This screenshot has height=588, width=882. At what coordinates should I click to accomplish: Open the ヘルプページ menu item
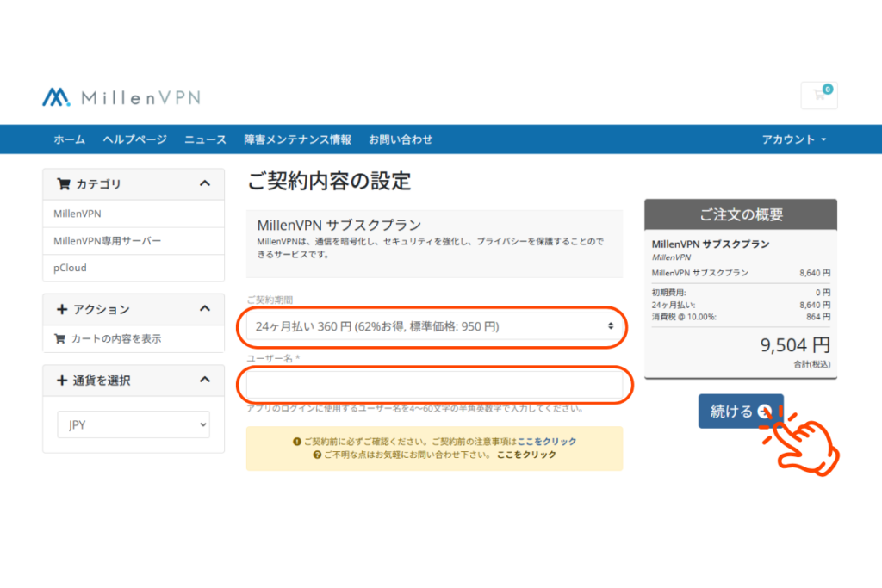pos(134,139)
